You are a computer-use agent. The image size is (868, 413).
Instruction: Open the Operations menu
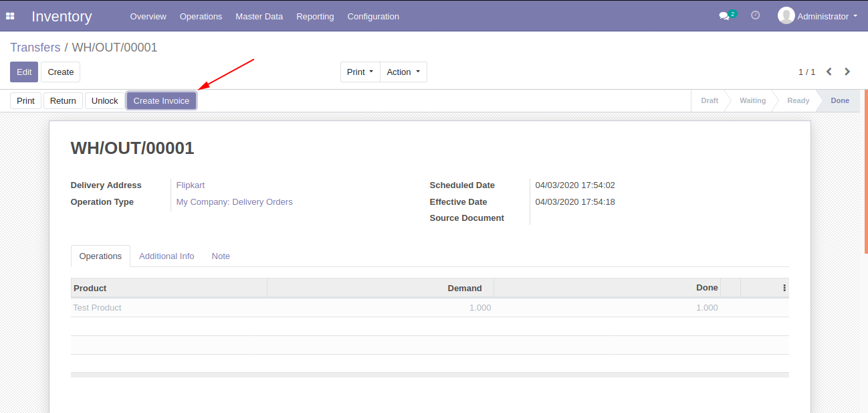(201, 16)
